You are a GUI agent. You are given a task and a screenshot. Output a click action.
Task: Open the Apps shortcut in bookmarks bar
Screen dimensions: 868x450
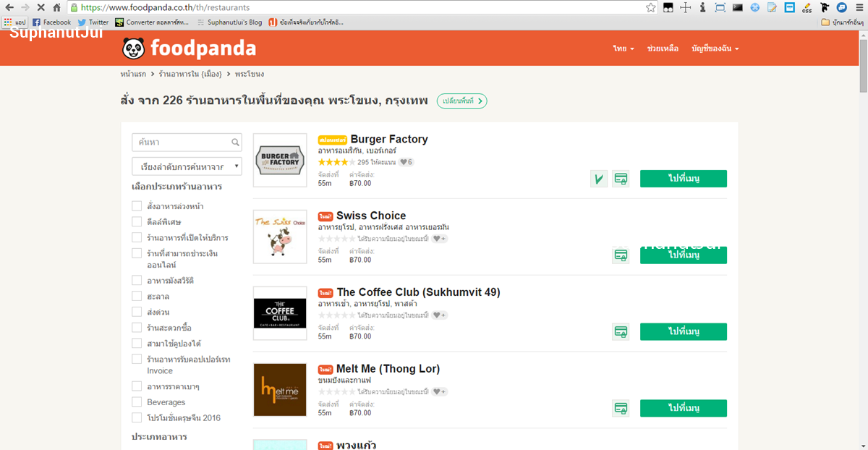click(15, 22)
